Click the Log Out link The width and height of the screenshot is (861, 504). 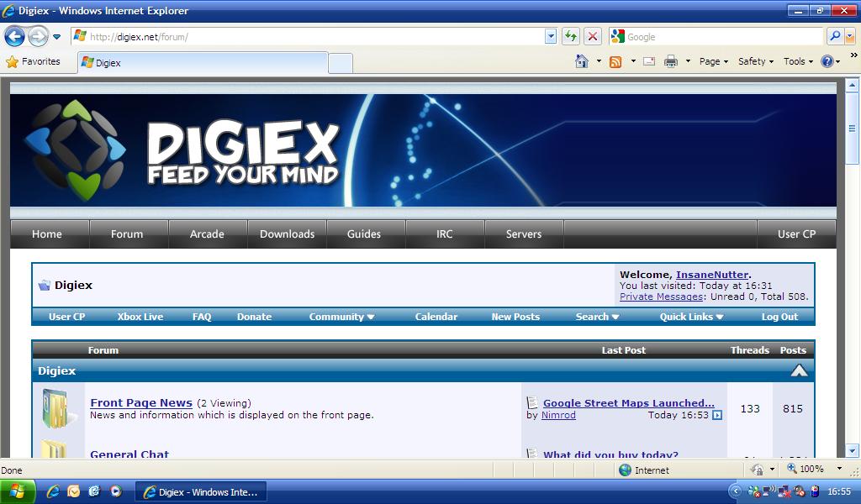point(779,317)
